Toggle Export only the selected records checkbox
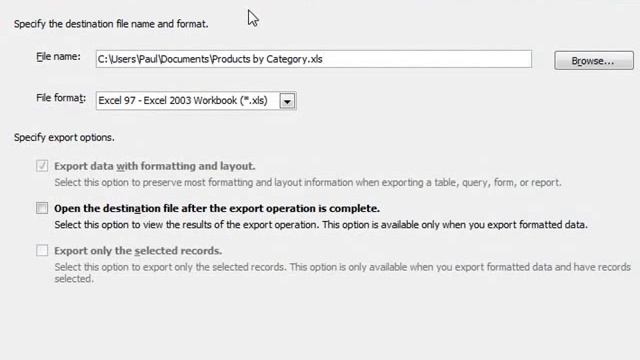 (42, 250)
